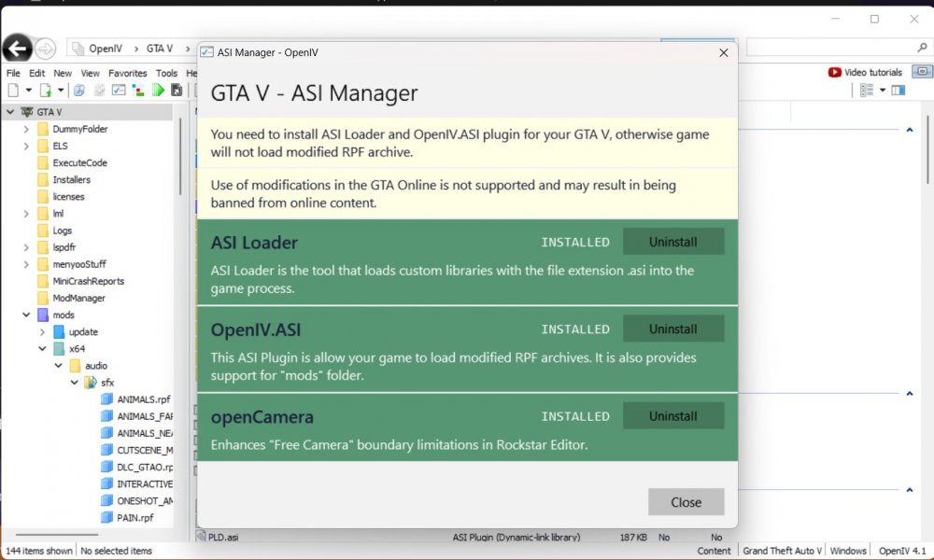Toggle the edit mode button near Video tutorials
This screenshot has width=934, height=560.
coord(922,72)
